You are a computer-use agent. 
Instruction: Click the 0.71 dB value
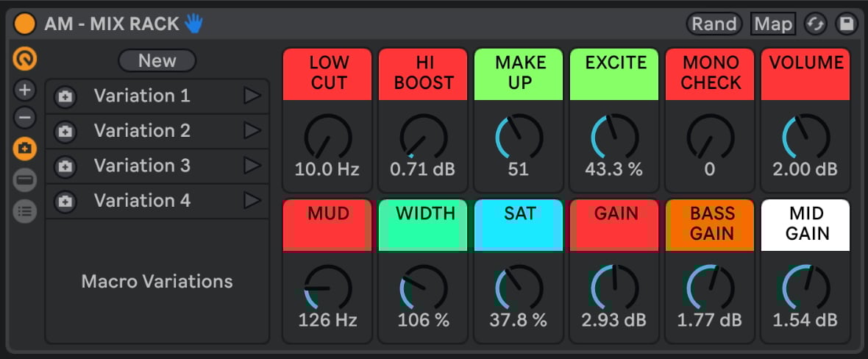point(422,169)
